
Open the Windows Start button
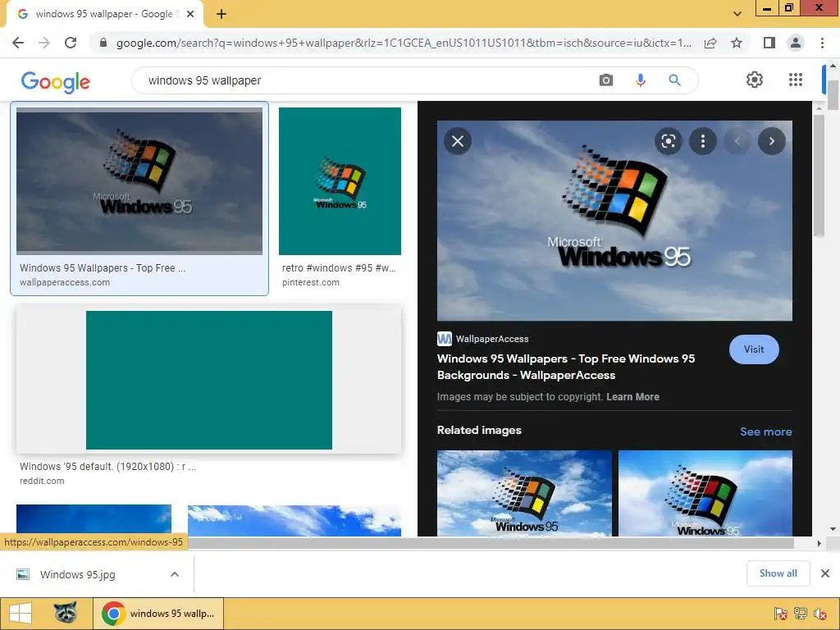(21, 614)
